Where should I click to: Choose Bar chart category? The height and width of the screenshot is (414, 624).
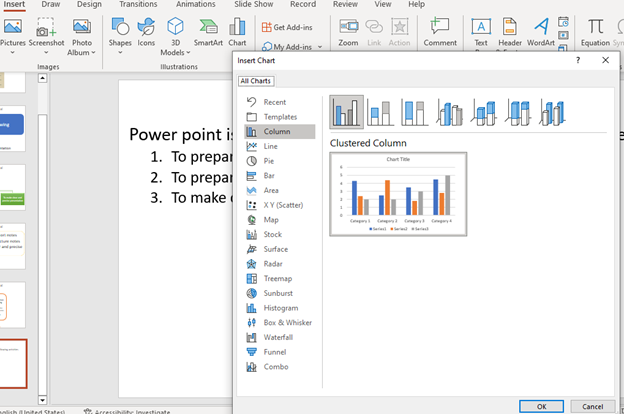click(279, 176)
